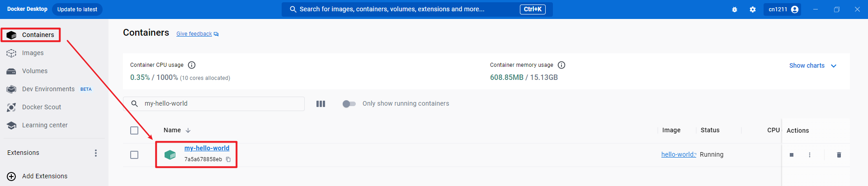Click the stop container square icon
The height and width of the screenshot is (186, 868).
[x=791, y=155]
